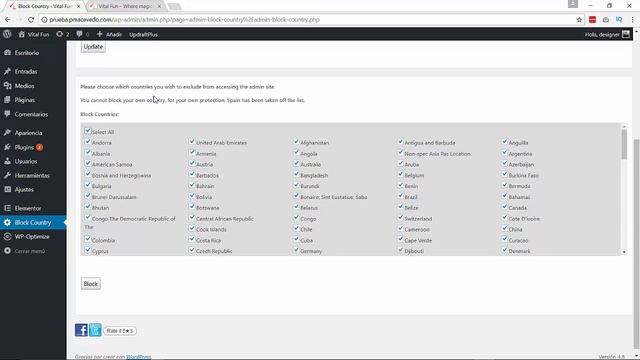This screenshot has width=640, height=360.
Task: Uncheck the Switzerland checkbox
Action: point(400,218)
